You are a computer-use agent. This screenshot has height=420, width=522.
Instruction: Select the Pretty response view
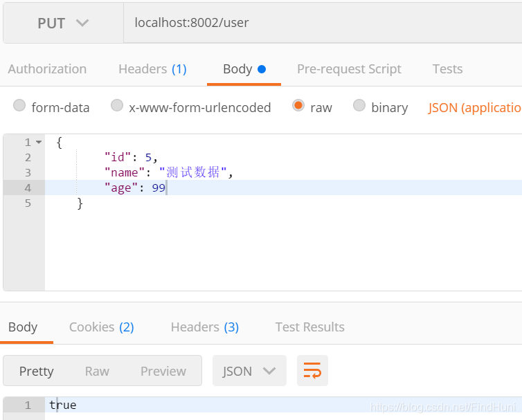(36, 371)
